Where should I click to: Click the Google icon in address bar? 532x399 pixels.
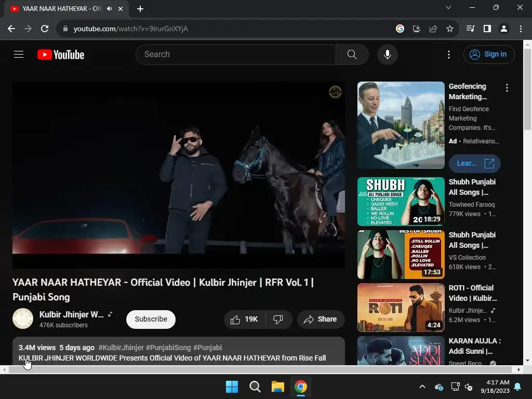pyautogui.click(x=400, y=29)
